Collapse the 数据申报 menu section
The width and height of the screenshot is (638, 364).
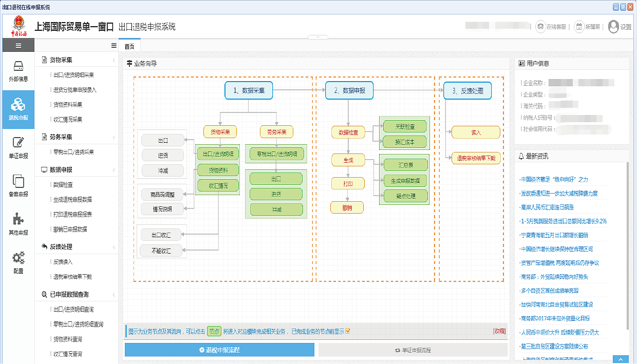[114, 170]
